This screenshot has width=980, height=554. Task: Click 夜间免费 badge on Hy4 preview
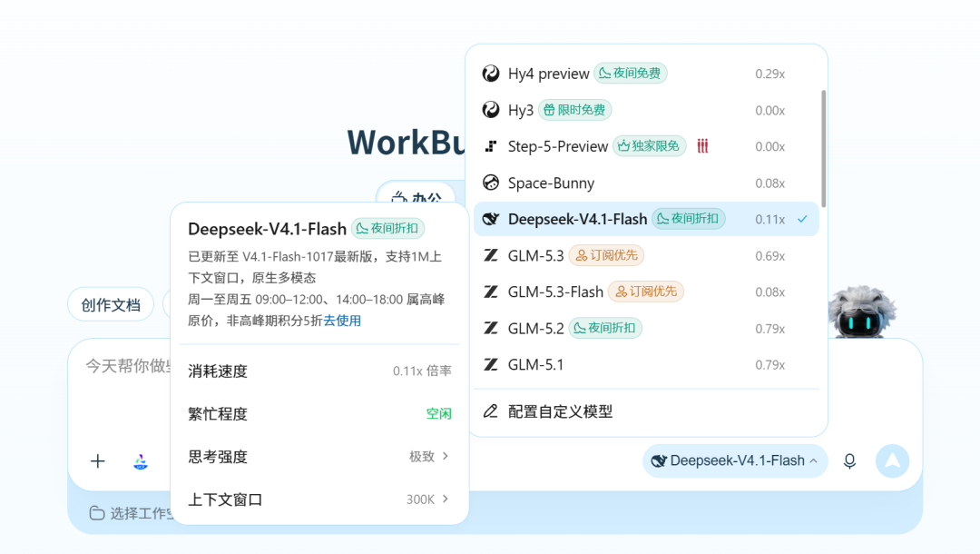click(631, 74)
